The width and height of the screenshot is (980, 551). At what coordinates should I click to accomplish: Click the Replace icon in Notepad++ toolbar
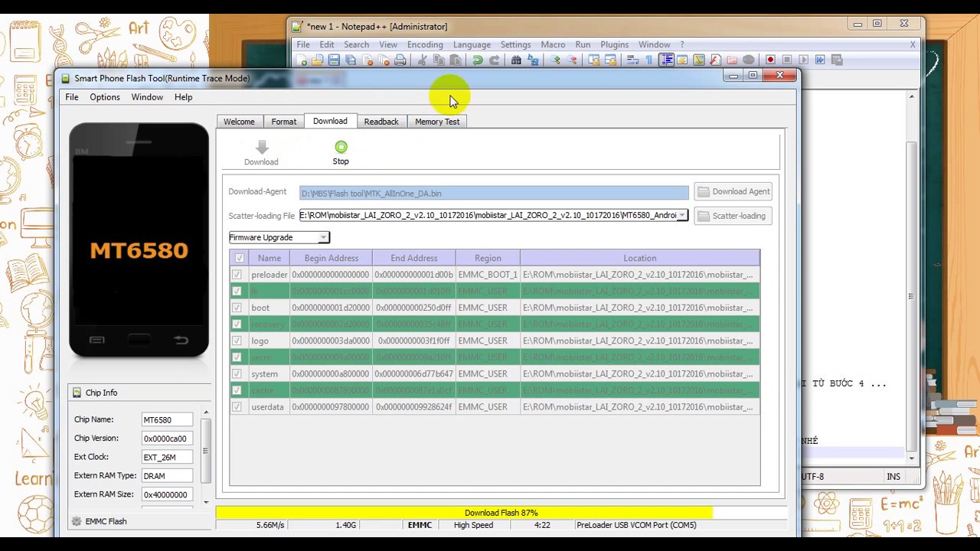[533, 60]
